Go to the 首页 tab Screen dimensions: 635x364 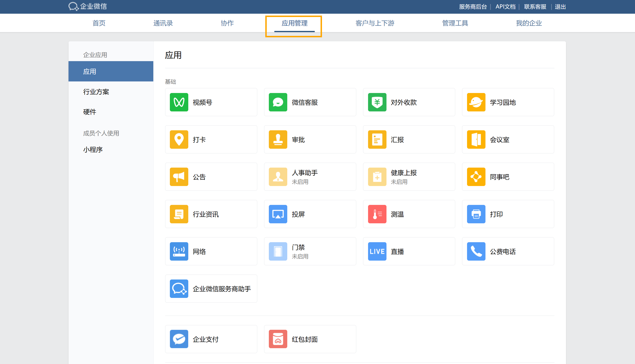pos(99,23)
